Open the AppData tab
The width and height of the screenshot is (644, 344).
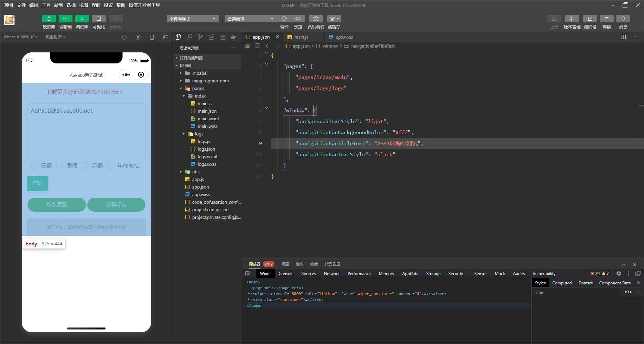410,273
